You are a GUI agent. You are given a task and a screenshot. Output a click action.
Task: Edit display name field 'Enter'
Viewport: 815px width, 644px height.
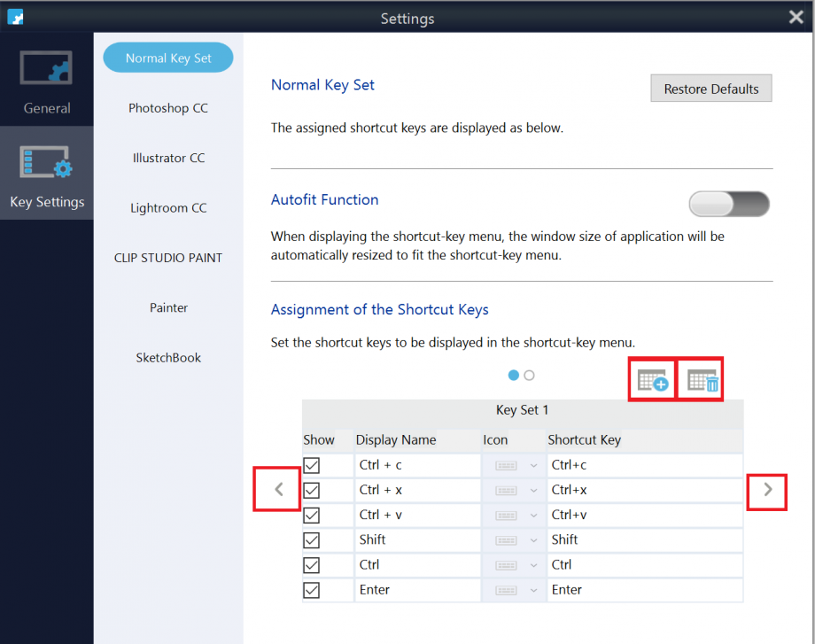pyautogui.click(x=417, y=590)
